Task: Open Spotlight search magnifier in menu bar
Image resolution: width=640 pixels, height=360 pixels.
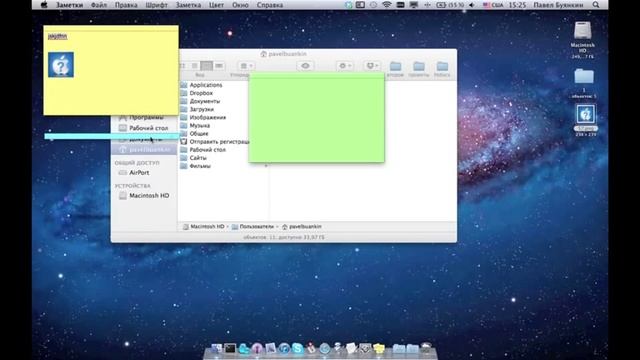Action: click(x=596, y=5)
